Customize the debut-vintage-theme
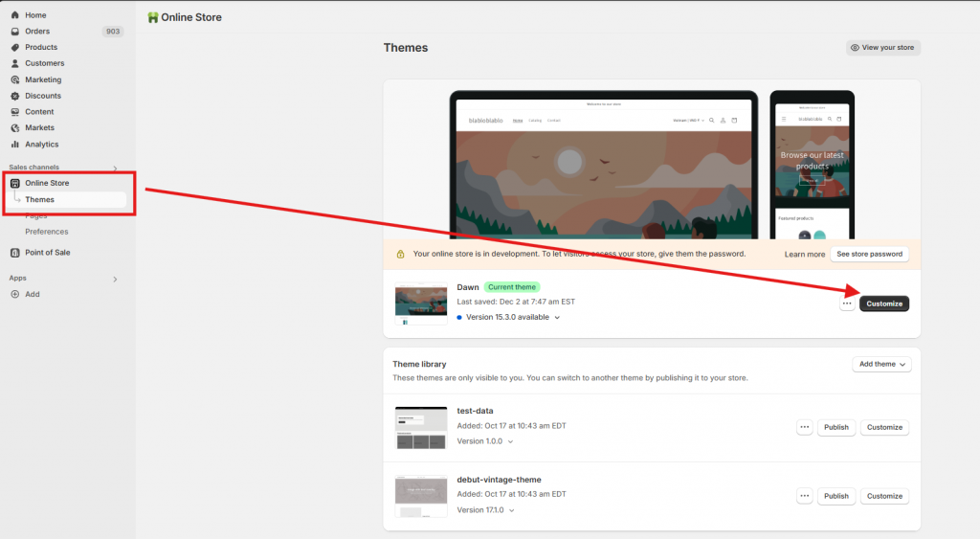This screenshot has width=980, height=539. tap(884, 496)
